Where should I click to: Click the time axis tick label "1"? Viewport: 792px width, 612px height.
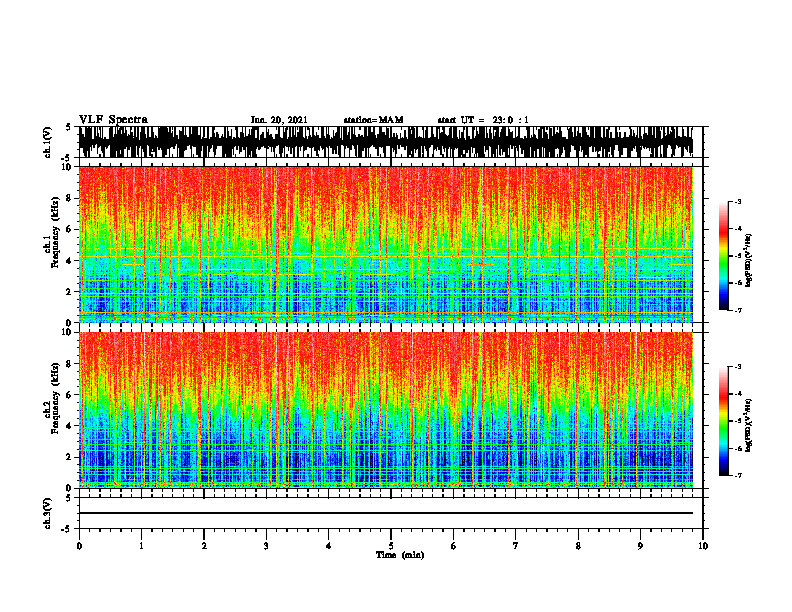click(141, 546)
